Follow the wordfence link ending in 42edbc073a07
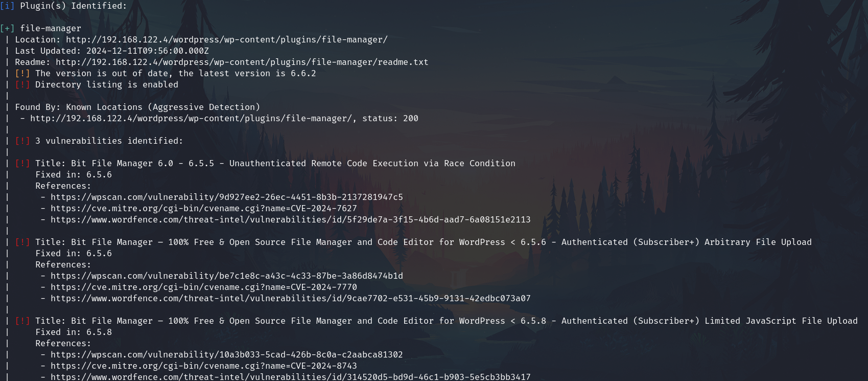 pos(290,299)
